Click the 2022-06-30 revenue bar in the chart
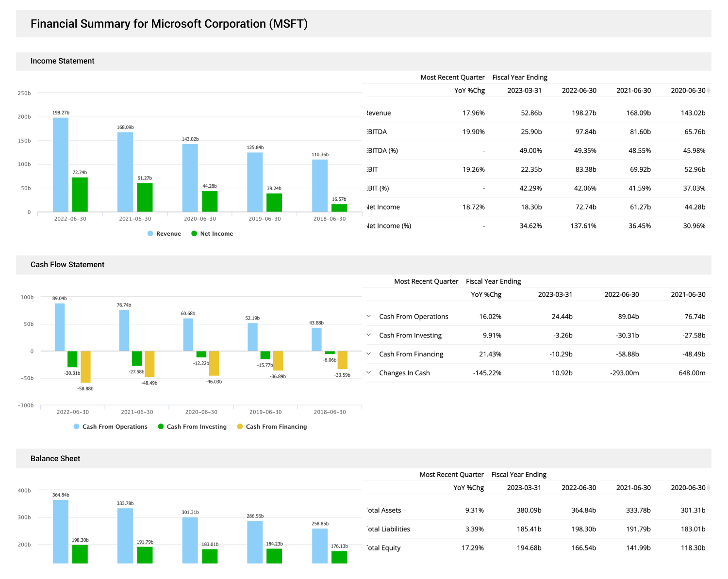 point(60,165)
